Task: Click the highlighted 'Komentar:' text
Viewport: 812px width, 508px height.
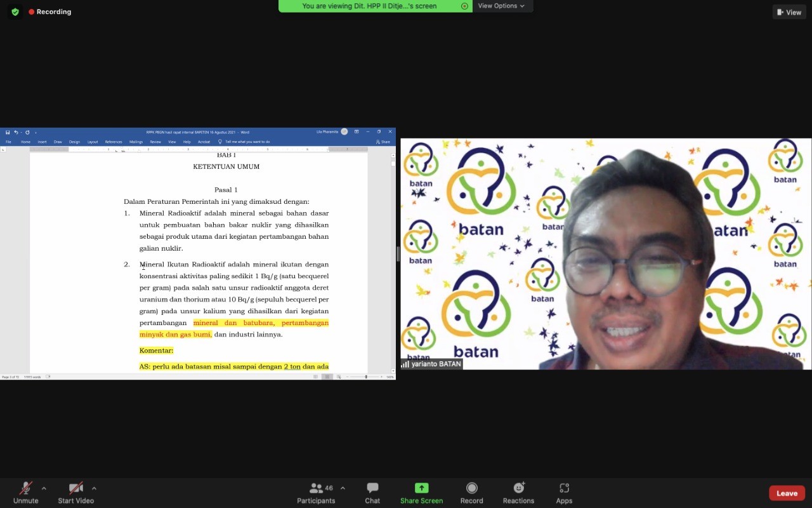Action: (156, 351)
